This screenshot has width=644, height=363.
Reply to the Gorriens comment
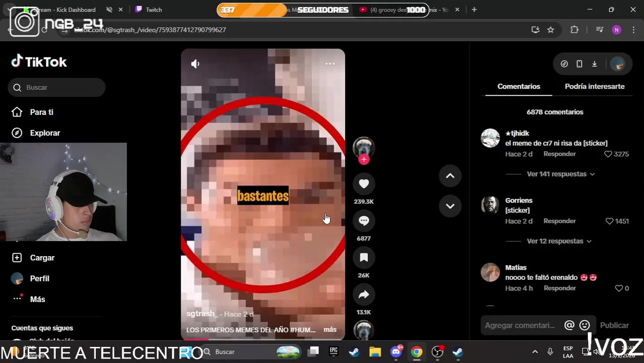(x=559, y=221)
